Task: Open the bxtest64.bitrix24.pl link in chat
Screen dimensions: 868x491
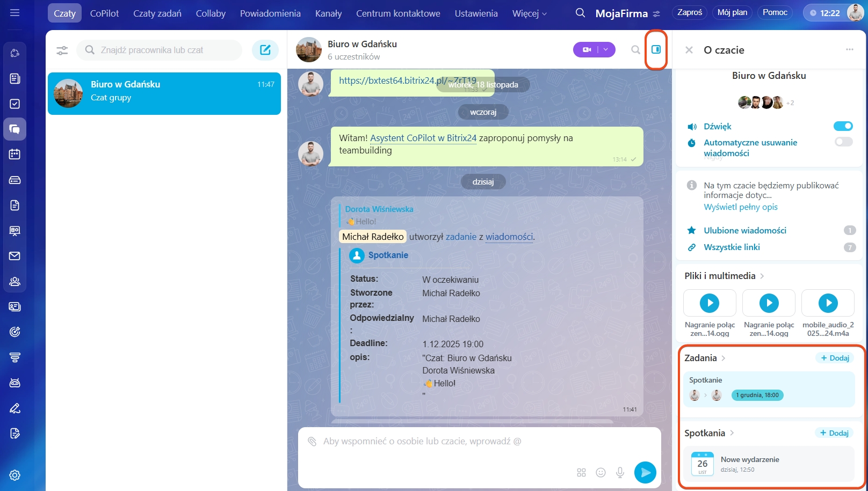Action: (408, 80)
